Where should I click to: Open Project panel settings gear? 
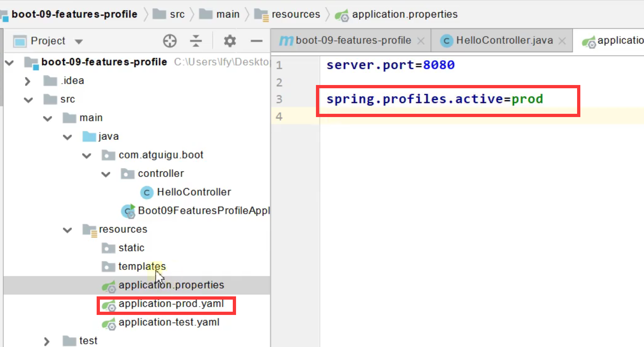click(230, 41)
